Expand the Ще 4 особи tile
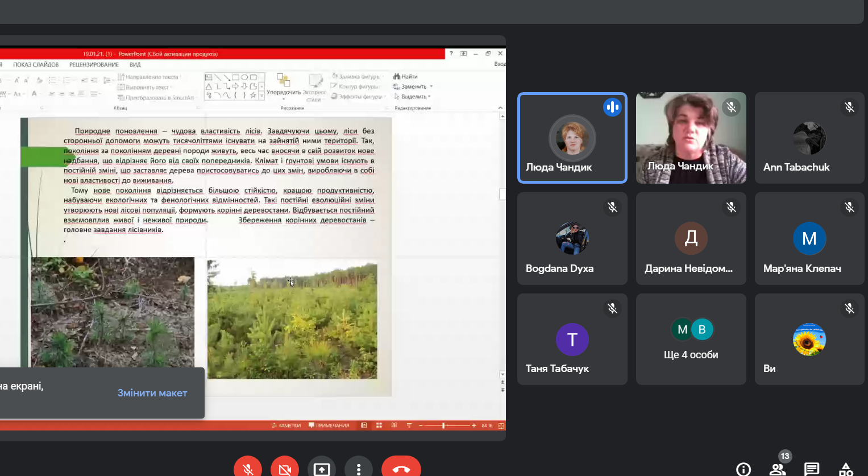The image size is (868, 476). [691, 340]
